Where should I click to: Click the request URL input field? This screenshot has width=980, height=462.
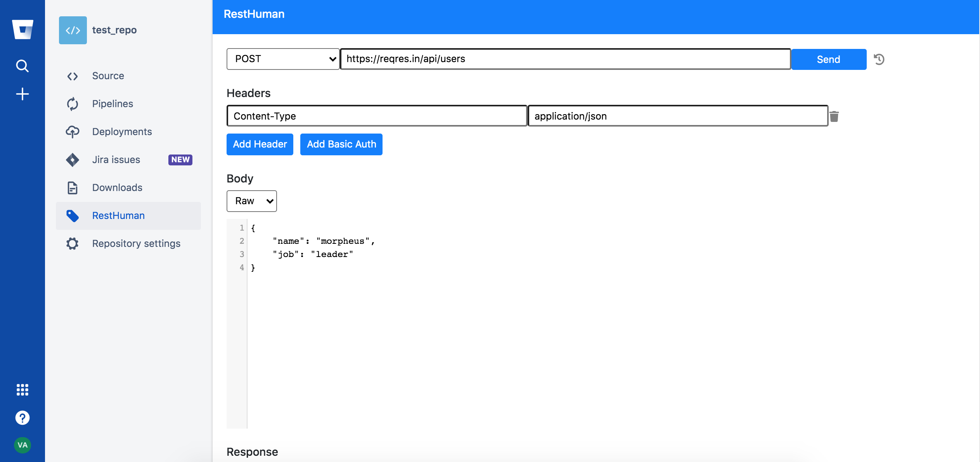point(565,59)
